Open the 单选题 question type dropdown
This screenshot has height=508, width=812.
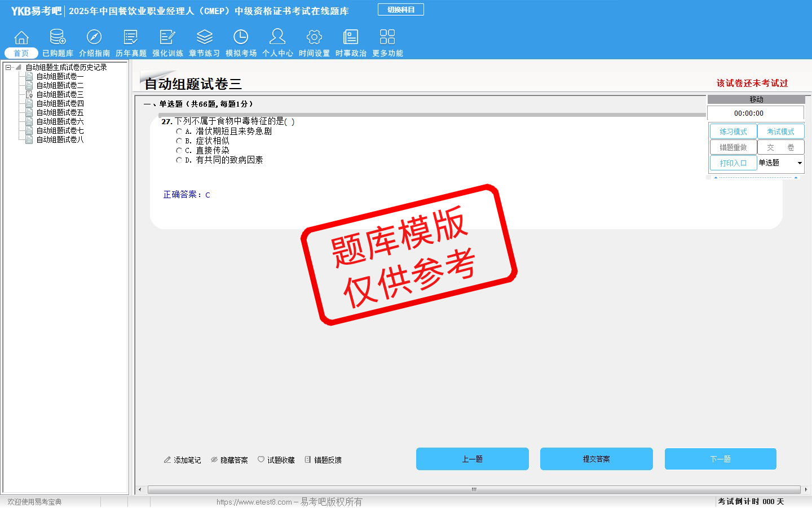[800, 163]
